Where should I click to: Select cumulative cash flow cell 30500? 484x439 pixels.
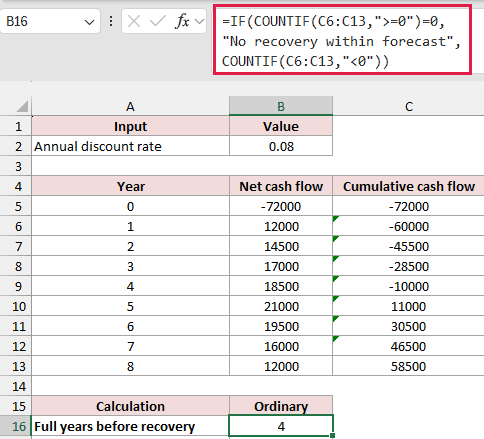tap(408, 326)
